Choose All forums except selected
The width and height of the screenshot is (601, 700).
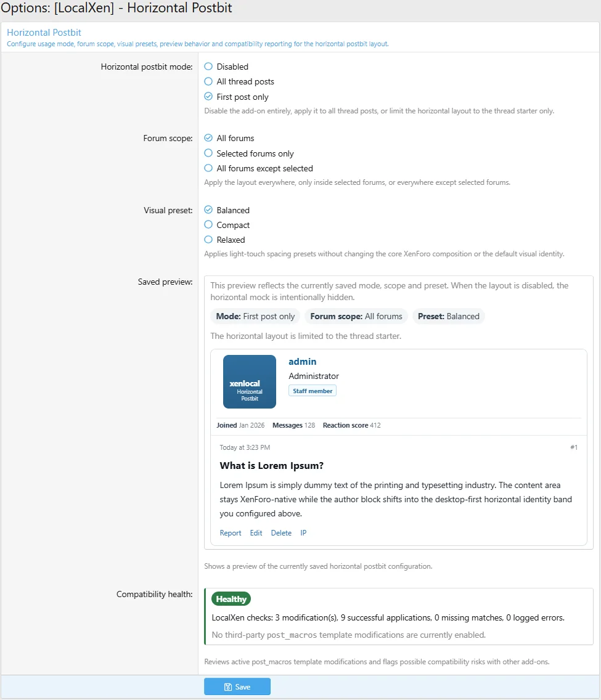pos(208,168)
